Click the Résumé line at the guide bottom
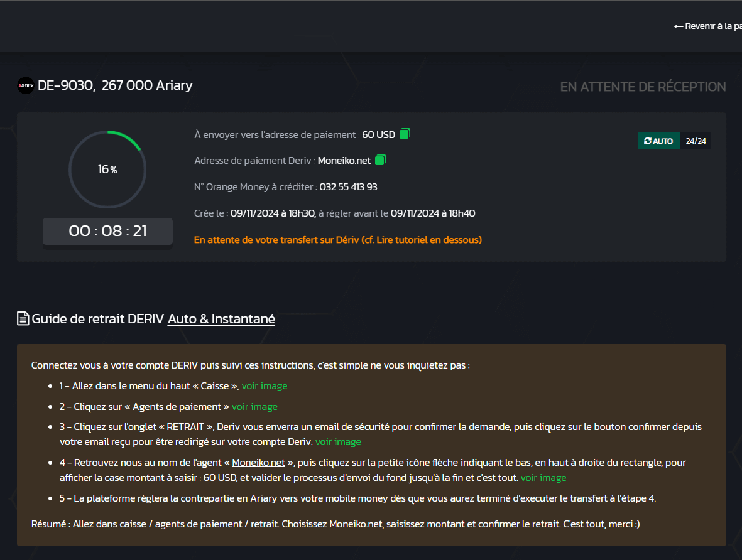This screenshot has width=742, height=560. [336, 524]
